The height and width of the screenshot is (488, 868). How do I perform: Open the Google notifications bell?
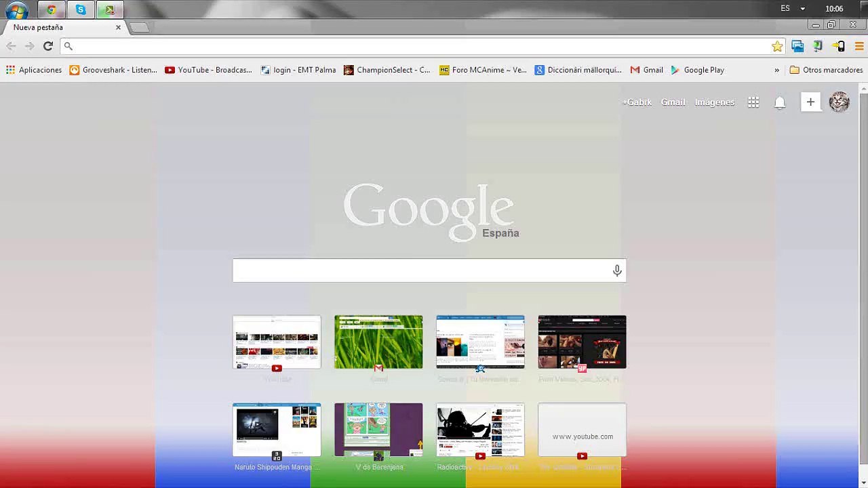[x=780, y=102]
